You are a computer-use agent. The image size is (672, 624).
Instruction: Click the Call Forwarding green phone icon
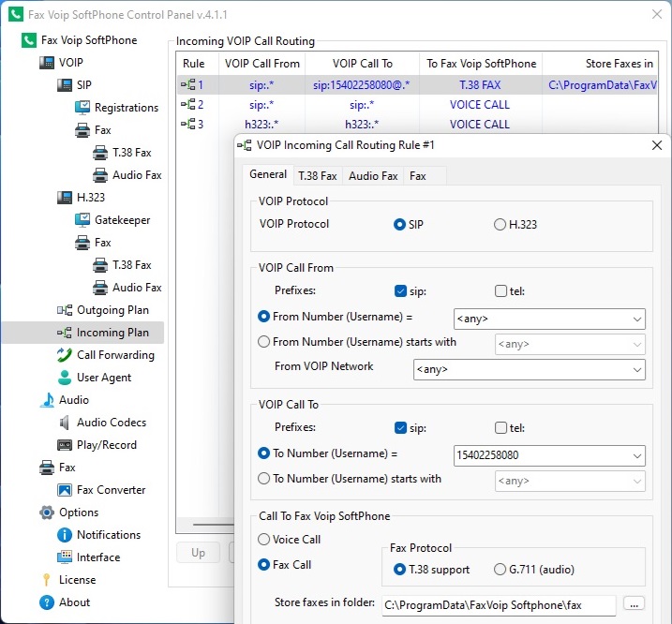tap(65, 355)
